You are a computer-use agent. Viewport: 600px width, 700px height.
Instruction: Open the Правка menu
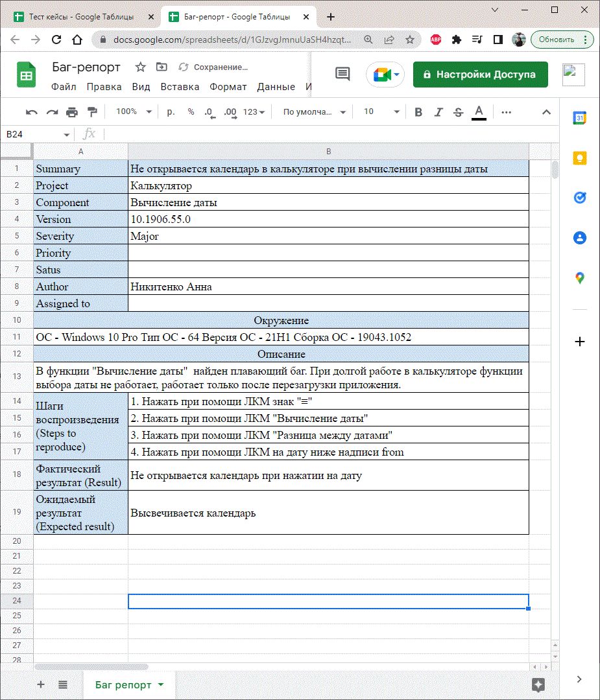tap(104, 87)
